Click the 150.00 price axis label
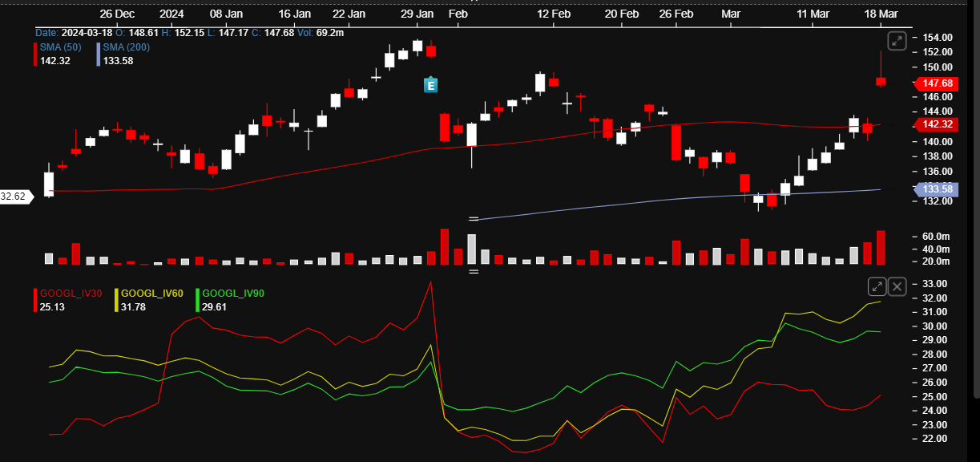The width and height of the screenshot is (980, 462). coord(938,67)
